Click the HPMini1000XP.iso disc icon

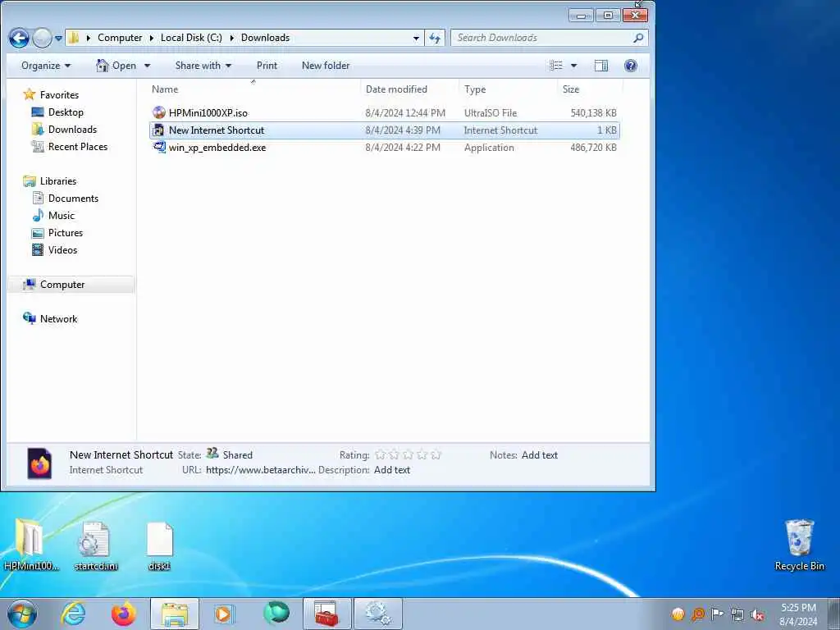pyautogui.click(x=159, y=112)
